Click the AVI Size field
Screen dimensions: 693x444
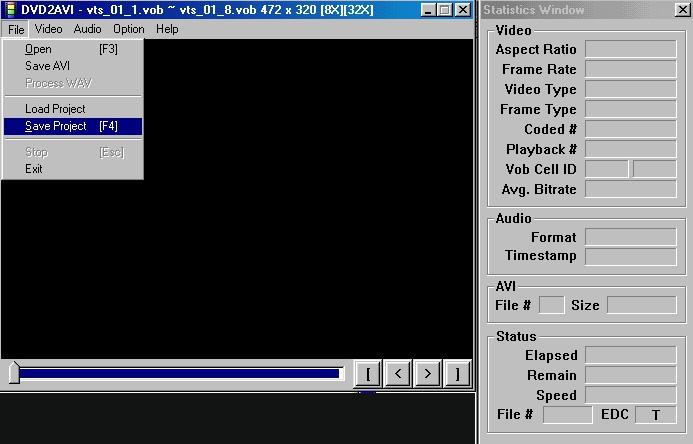click(642, 305)
